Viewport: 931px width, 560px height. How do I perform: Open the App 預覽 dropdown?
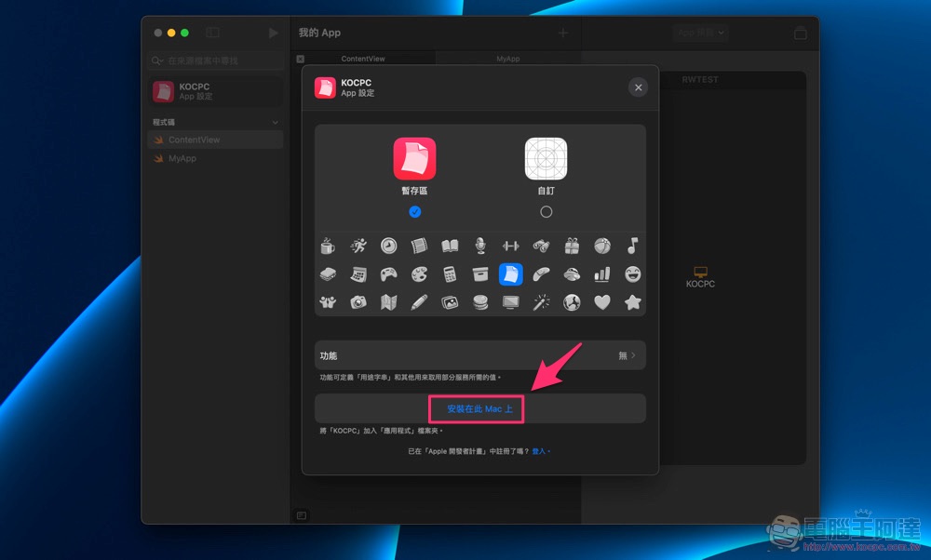point(700,33)
